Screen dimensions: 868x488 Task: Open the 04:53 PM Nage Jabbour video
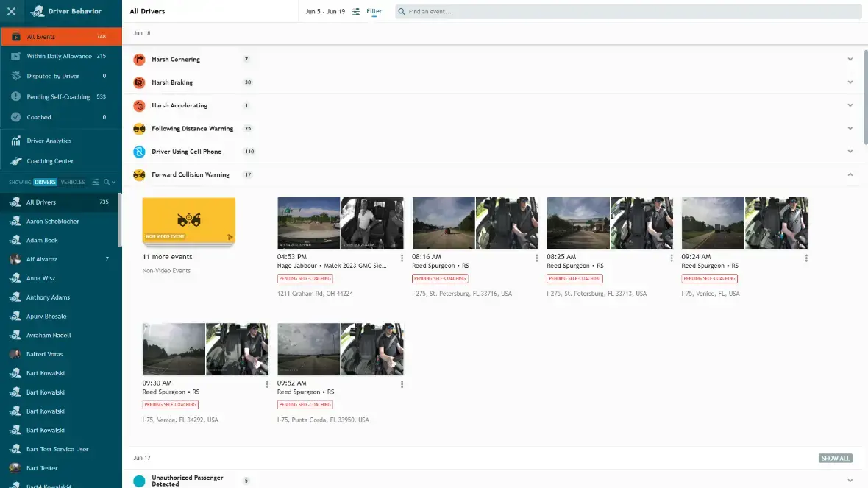341,223
